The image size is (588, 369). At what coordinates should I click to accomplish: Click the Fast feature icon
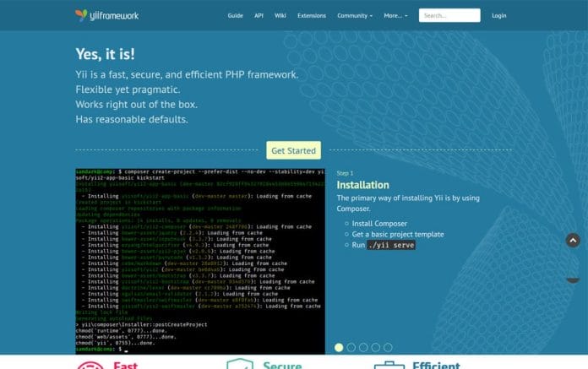click(90, 365)
